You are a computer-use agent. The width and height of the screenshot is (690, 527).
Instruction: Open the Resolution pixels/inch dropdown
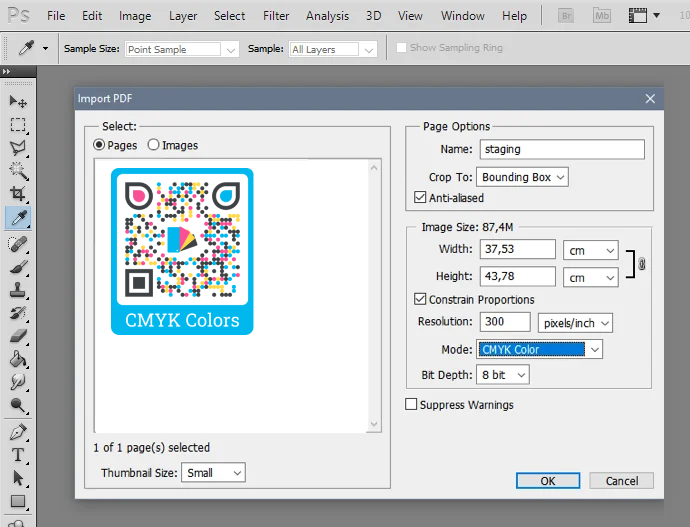click(x=575, y=323)
